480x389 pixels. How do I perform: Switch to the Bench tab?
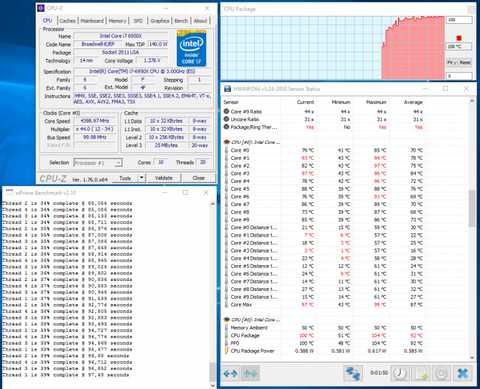tap(181, 21)
